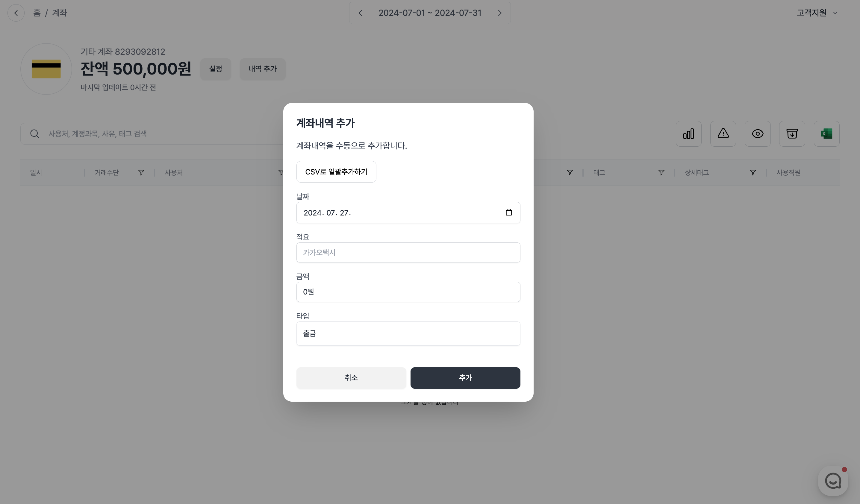Toggle the eye visibility icon
Screen dimensions: 860x504
[757, 134]
